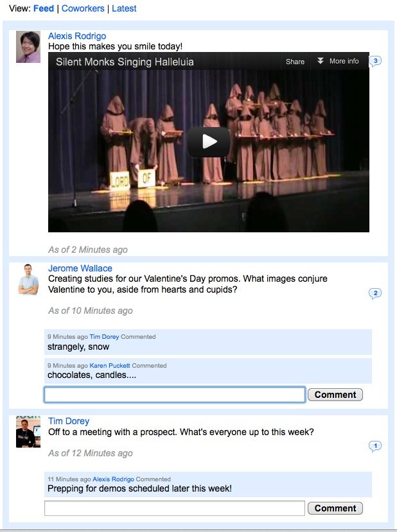Submit comment on Jerome Wallace's post
The image size is (397, 532).
click(x=335, y=395)
